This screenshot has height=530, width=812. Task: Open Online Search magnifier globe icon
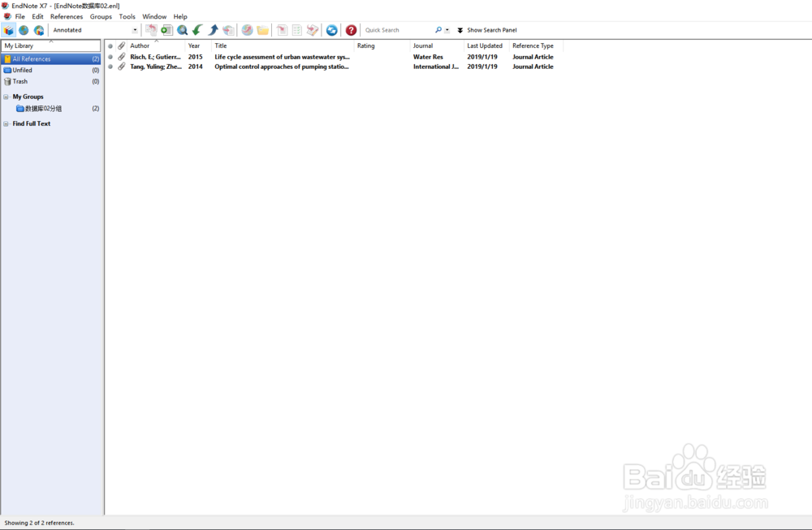182,31
